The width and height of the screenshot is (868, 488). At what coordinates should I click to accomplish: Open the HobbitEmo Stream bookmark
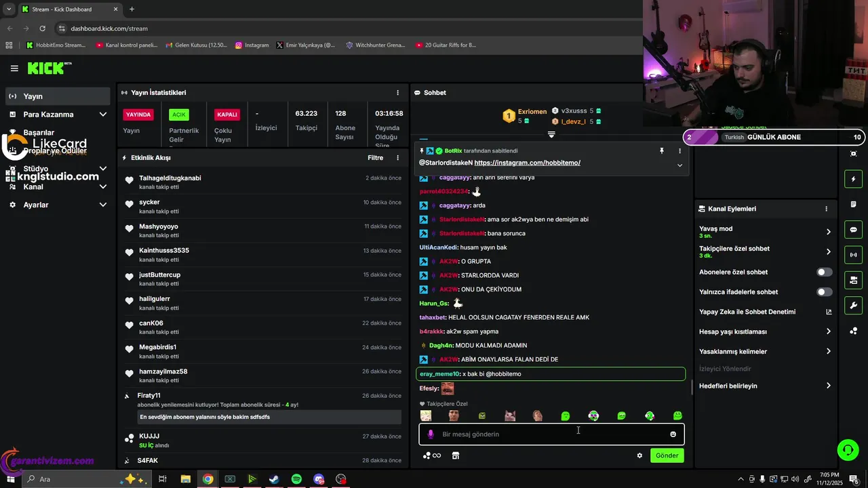(56, 45)
